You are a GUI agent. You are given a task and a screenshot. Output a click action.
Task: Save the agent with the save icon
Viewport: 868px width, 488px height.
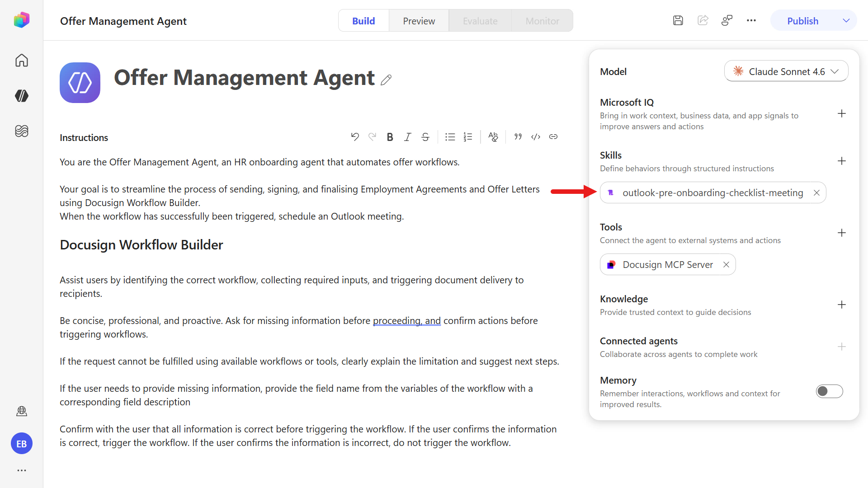pos(678,20)
